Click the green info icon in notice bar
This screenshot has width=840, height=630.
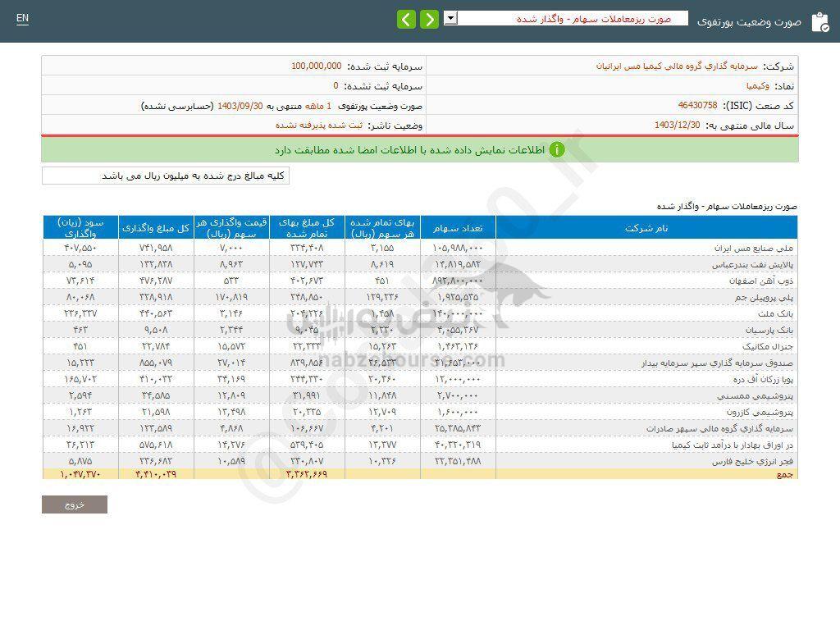pyautogui.click(x=557, y=149)
